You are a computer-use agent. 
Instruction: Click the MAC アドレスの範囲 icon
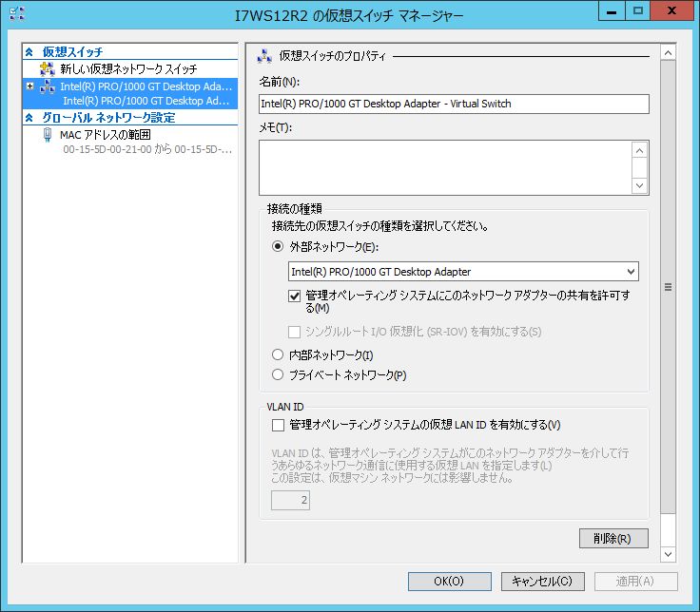tap(48, 135)
